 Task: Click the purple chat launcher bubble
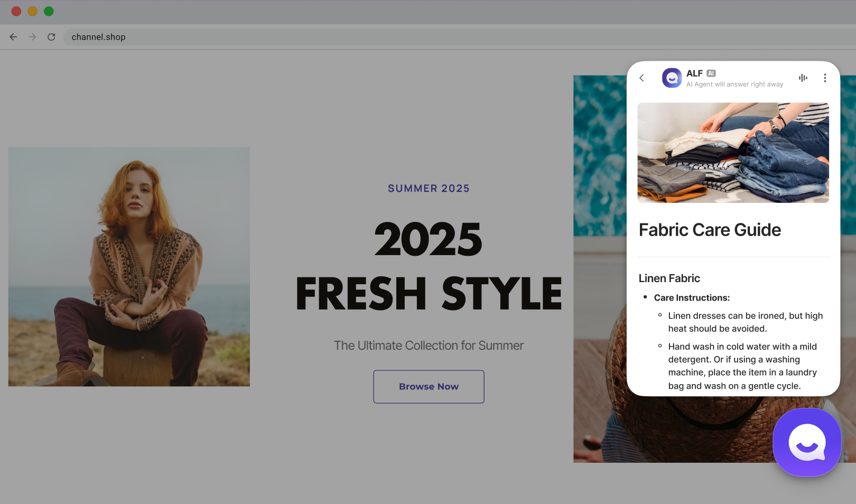(807, 442)
